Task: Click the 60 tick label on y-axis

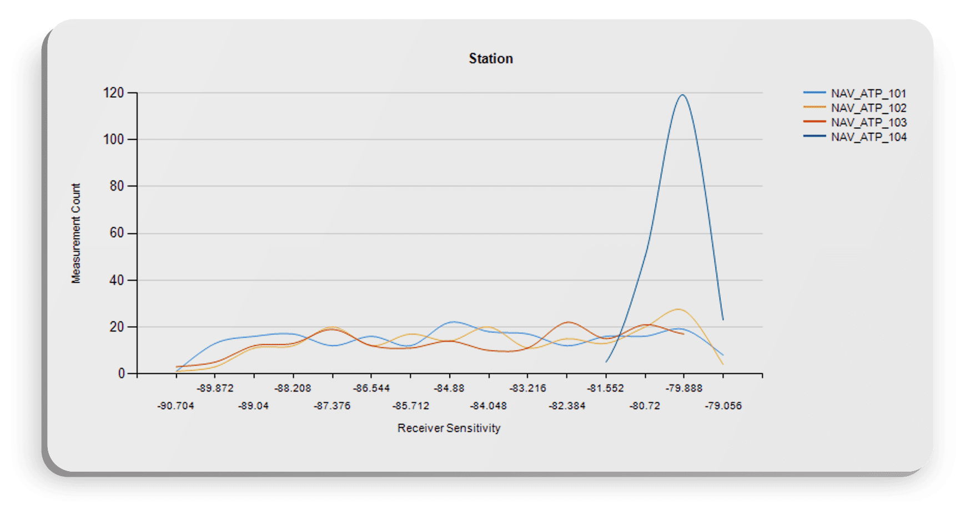Action: [x=117, y=233]
